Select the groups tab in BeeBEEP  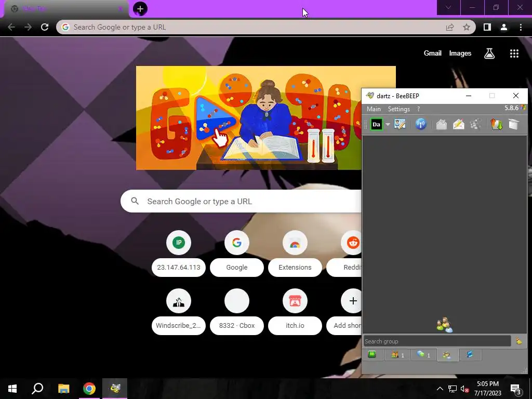447,355
